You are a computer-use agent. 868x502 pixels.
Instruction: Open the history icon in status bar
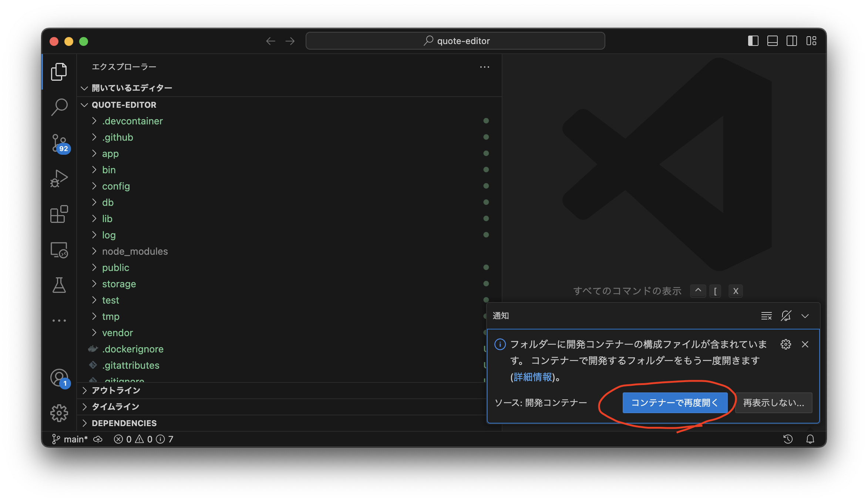click(x=788, y=439)
